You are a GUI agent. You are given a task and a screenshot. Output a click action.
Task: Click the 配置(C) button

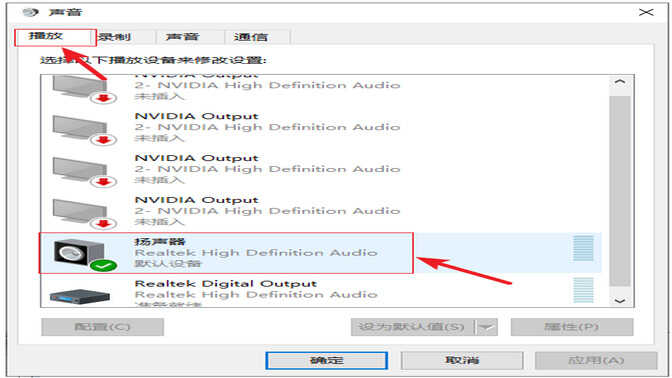[102, 327]
